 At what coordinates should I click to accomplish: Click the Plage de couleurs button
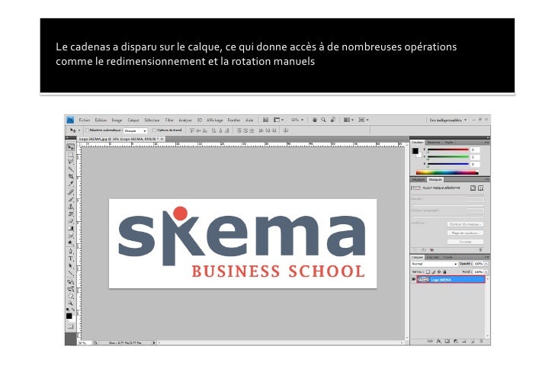point(465,233)
